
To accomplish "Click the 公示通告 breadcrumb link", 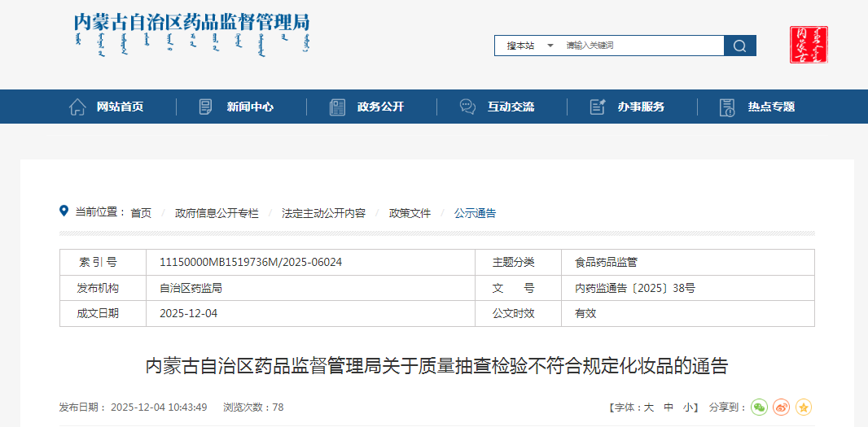I will point(475,213).
